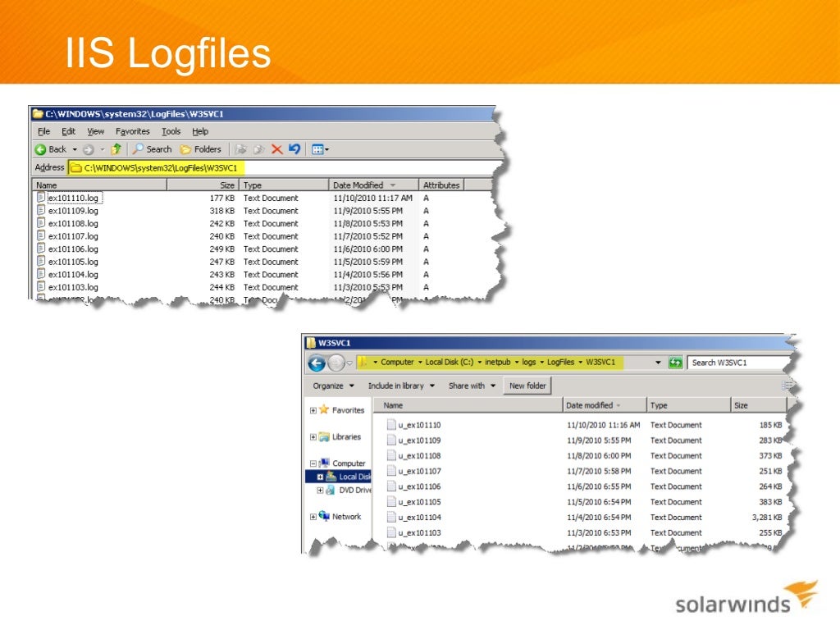Viewport: 840px width, 630px height.
Task: Click the blue Back button in the W3SVC1 window
Action: click(x=317, y=363)
